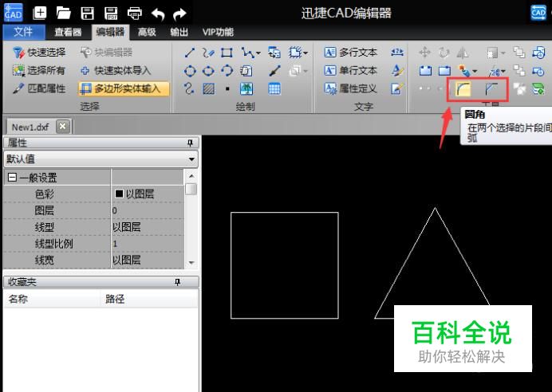Select the Circle drawing tool
552x392 pixels.
(x=190, y=71)
